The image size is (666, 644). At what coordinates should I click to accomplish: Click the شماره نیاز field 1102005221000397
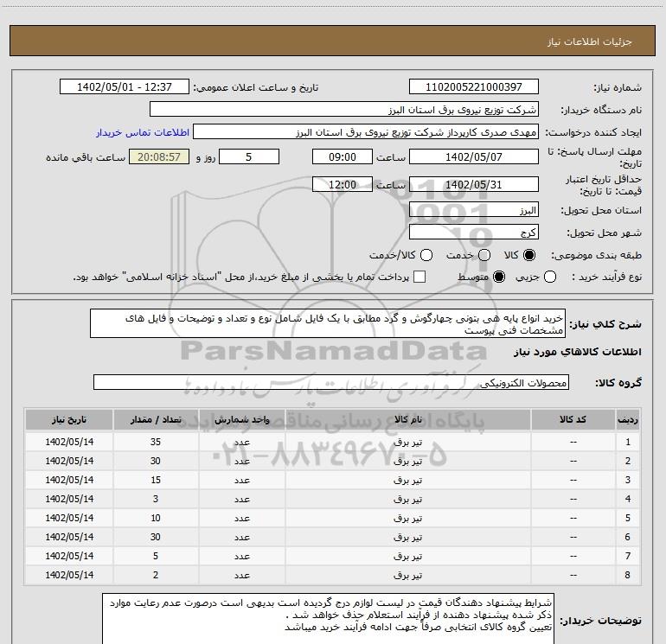474,86
